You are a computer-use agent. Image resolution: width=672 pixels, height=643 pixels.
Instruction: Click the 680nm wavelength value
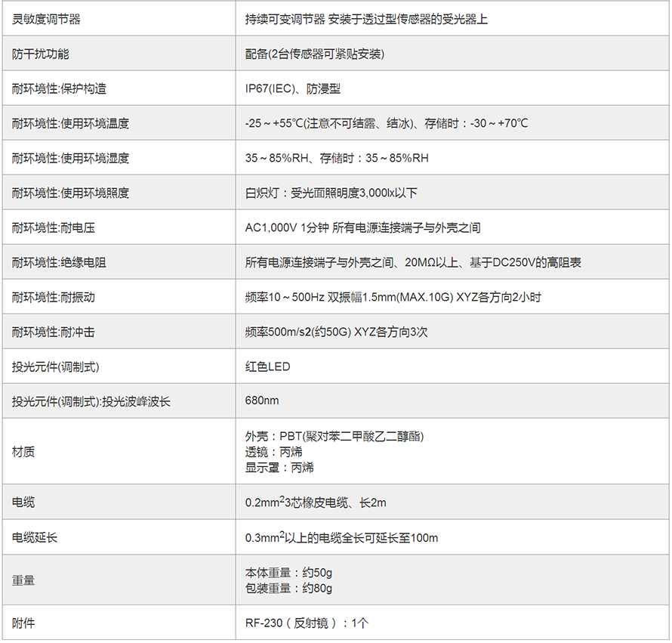(x=262, y=401)
